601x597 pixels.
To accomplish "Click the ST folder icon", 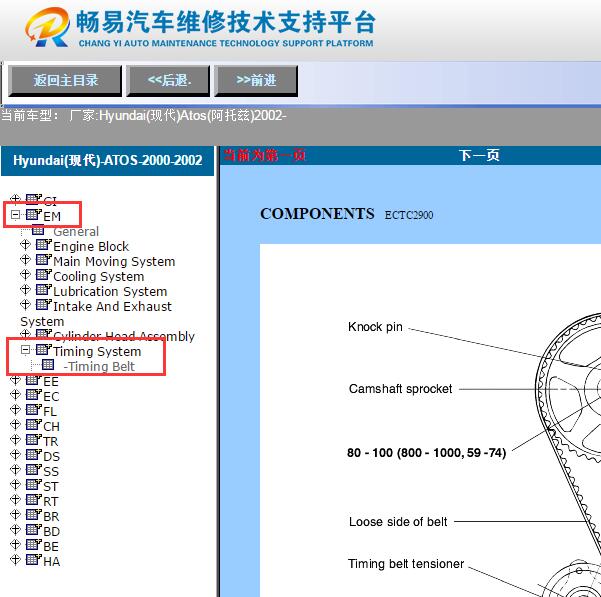I will click(x=33, y=484).
